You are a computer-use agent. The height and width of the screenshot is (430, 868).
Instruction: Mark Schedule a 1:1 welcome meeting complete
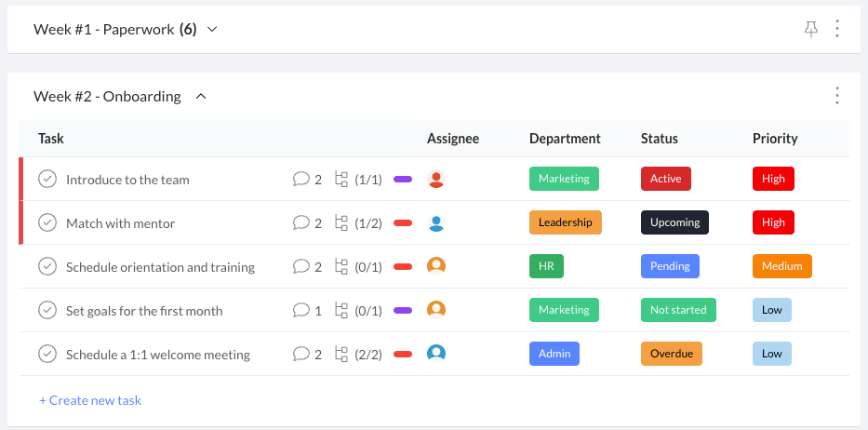47,354
